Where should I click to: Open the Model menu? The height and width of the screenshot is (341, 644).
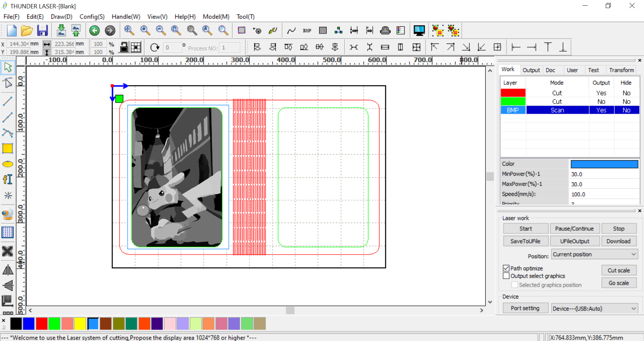tap(216, 16)
